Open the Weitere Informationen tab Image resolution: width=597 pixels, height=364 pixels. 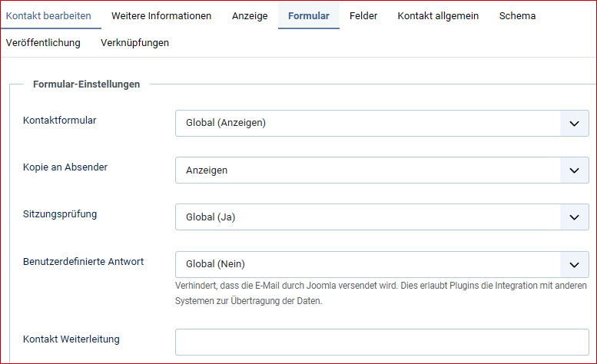click(x=161, y=15)
